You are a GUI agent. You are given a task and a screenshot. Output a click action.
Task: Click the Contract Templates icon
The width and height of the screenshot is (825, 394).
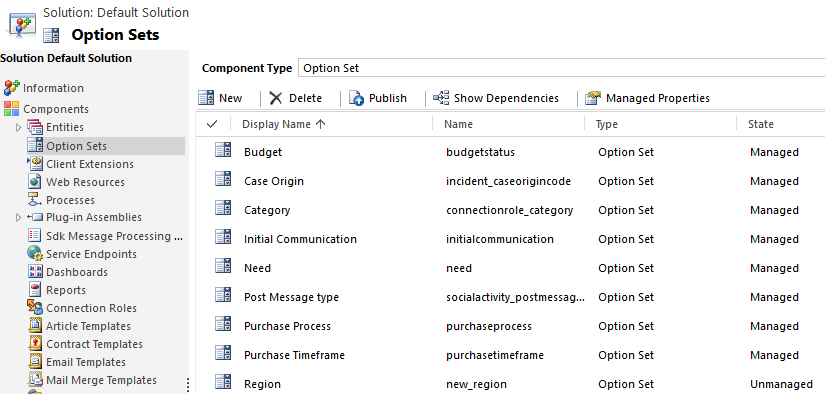tap(35, 344)
